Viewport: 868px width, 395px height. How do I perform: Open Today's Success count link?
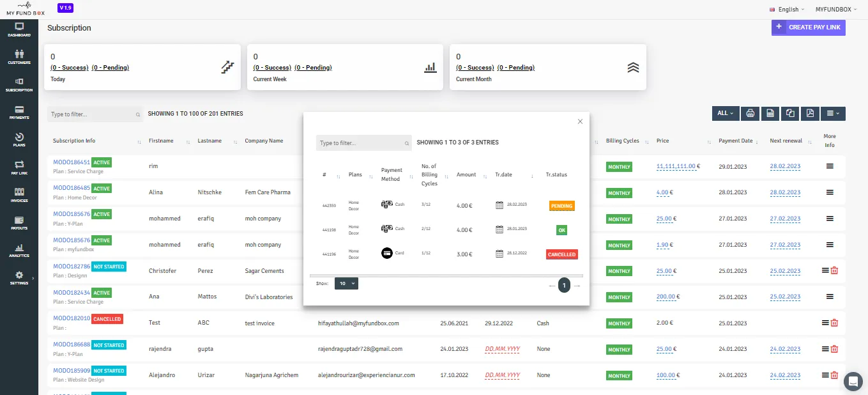click(69, 68)
